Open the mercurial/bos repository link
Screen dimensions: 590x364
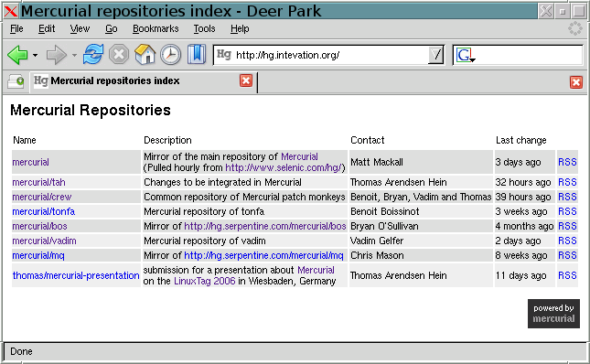point(39,227)
